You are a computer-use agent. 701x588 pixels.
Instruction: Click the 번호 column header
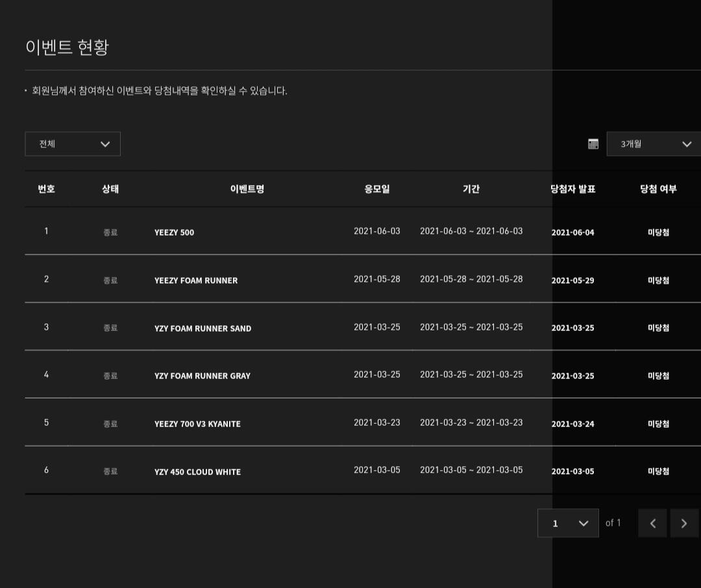(x=46, y=189)
